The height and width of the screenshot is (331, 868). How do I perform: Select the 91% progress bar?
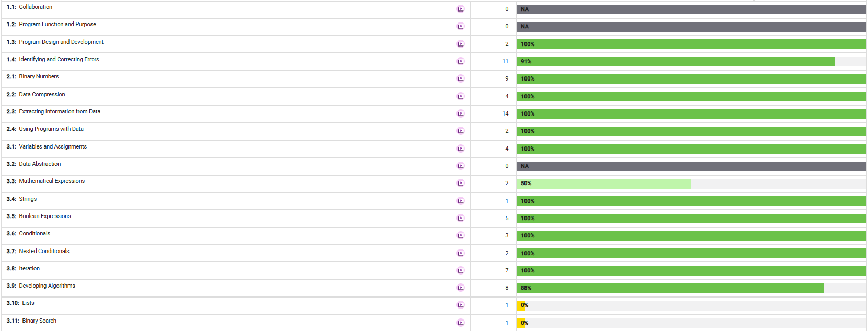click(x=691, y=62)
